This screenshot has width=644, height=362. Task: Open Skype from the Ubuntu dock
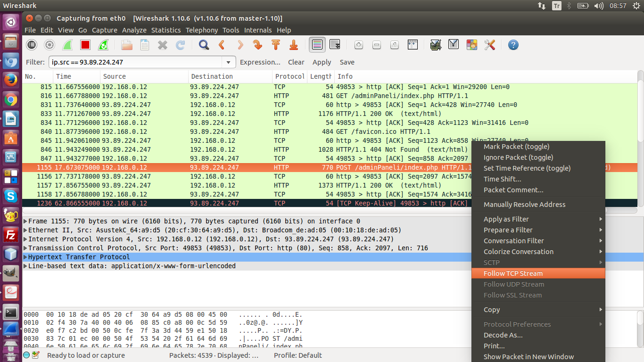[x=10, y=196]
